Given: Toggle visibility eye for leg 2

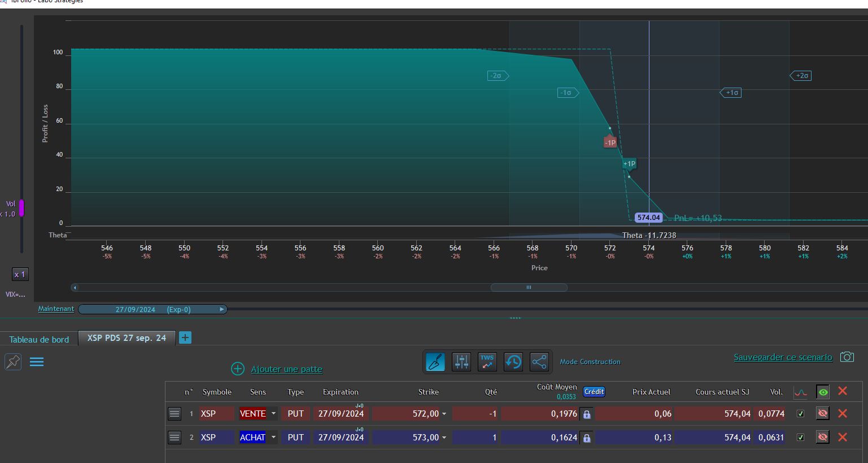Looking at the screenshot, I should [822, 437].
